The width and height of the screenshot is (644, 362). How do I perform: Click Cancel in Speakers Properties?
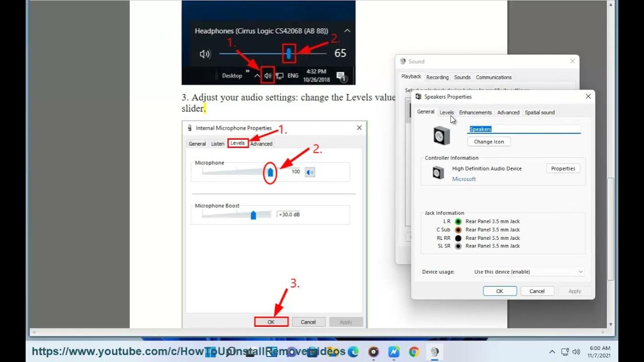[x=537, y=291]
